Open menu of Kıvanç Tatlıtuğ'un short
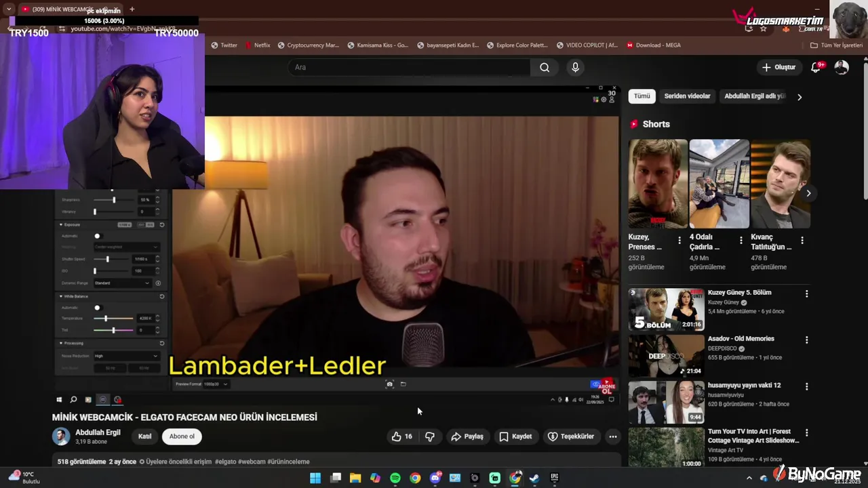Viewport: 868px width, 488px height. coord(802,240)
